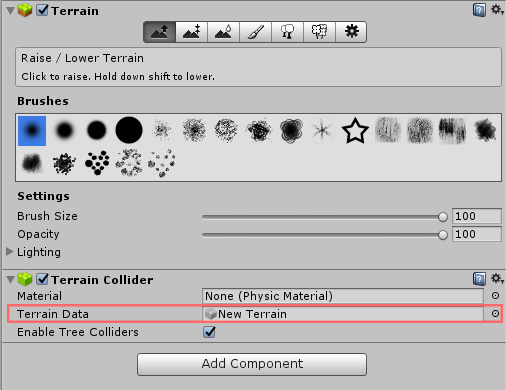
Task: Select the Place Trees tool
Action: click(x=287, y=32)
